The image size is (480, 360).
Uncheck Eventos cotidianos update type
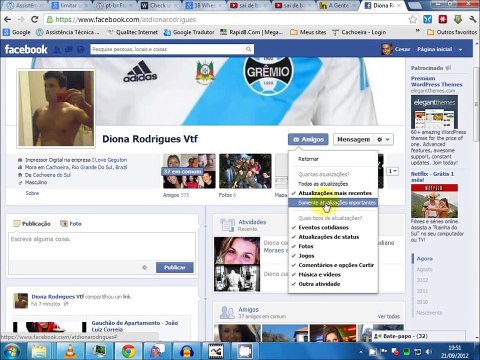tap(323, 228)
